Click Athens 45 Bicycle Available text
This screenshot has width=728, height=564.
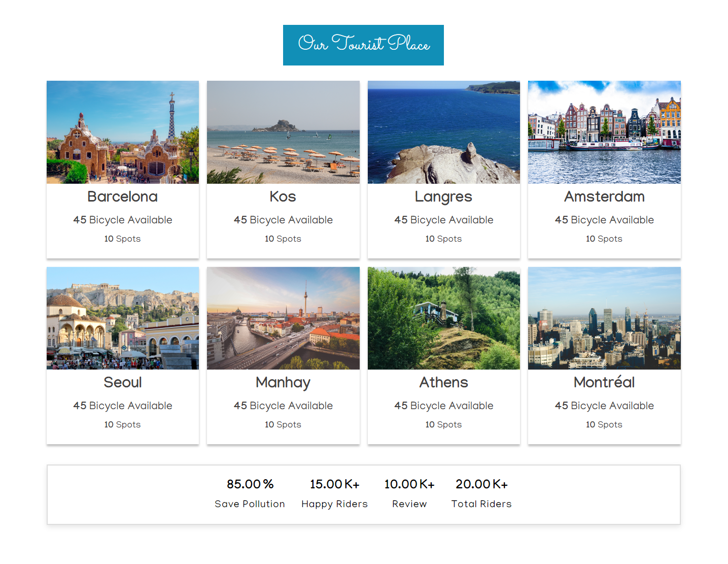pos(444,406)
